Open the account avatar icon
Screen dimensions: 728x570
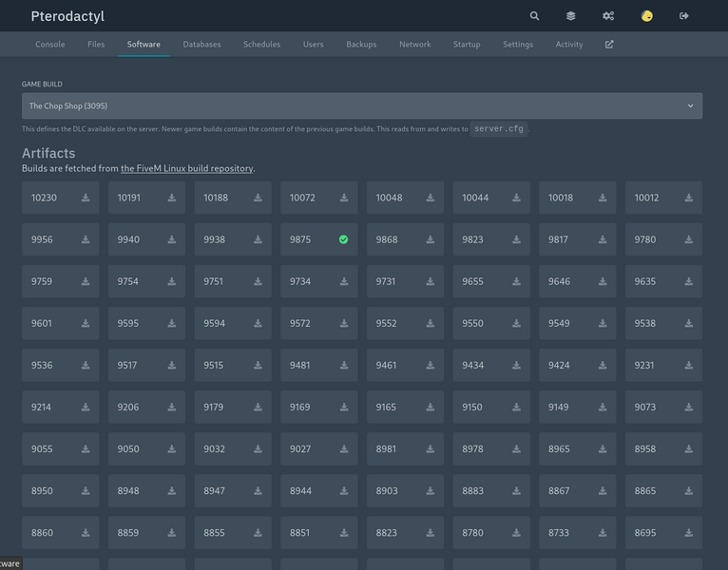tap(647, 16)
